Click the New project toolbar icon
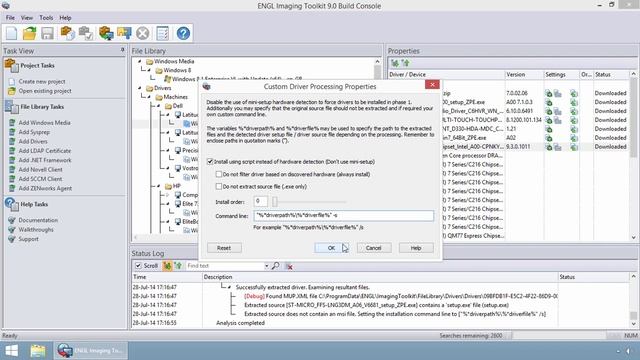640x360 pixels. click(x=11, y=33)
